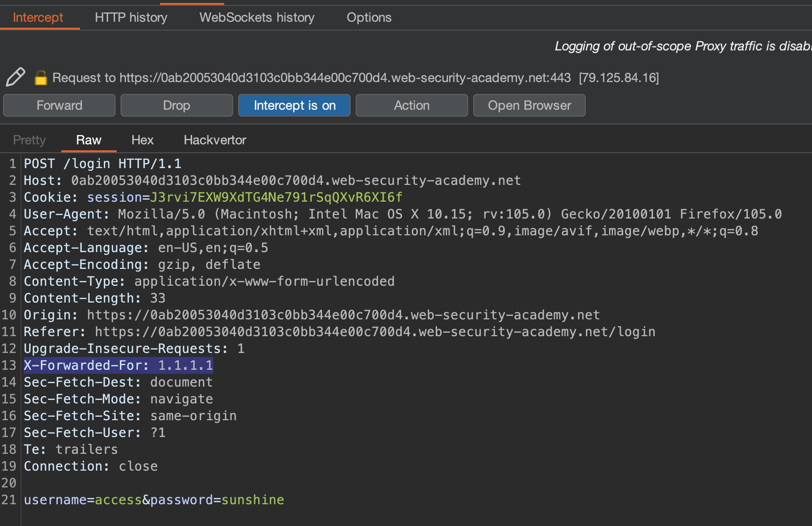Switch to the HTTP history tab

[x=131, y=17]
